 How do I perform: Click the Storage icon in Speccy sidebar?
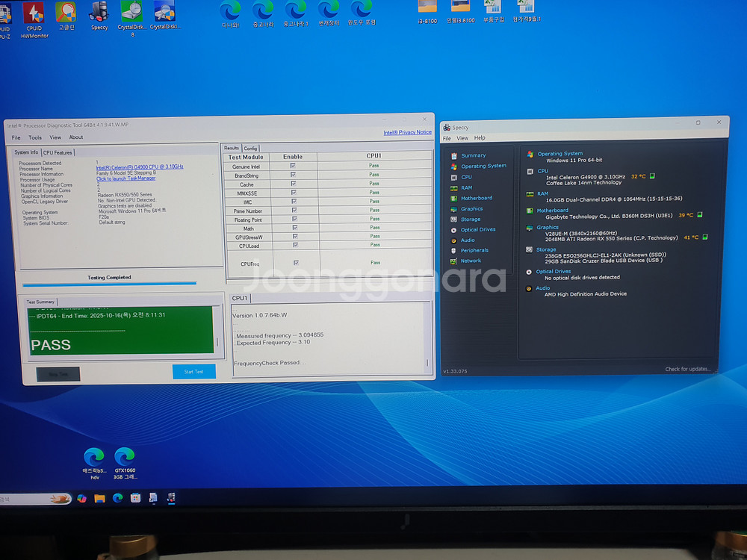[453, 220]
